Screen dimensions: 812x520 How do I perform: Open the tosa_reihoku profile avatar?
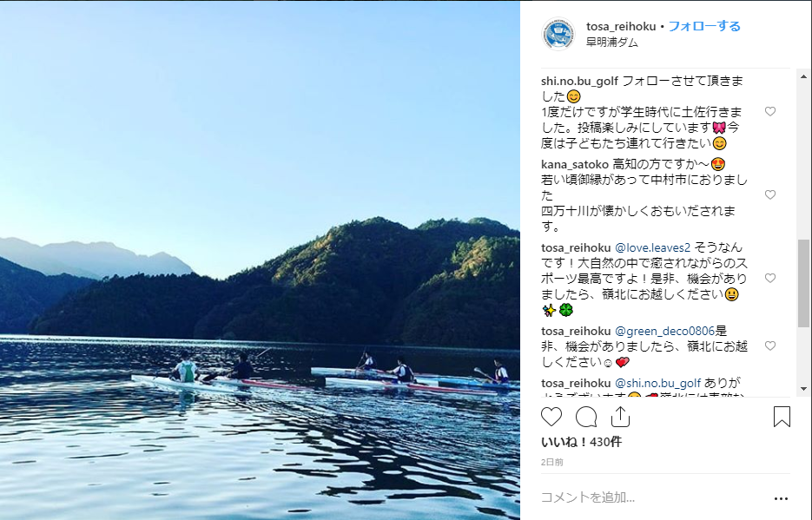[558, 34]
